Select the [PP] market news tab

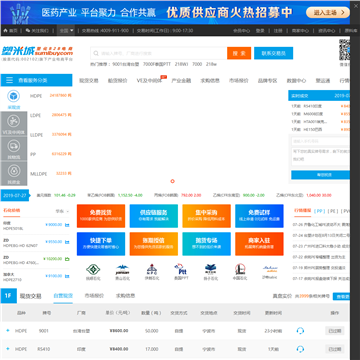(x=320, y=211)
